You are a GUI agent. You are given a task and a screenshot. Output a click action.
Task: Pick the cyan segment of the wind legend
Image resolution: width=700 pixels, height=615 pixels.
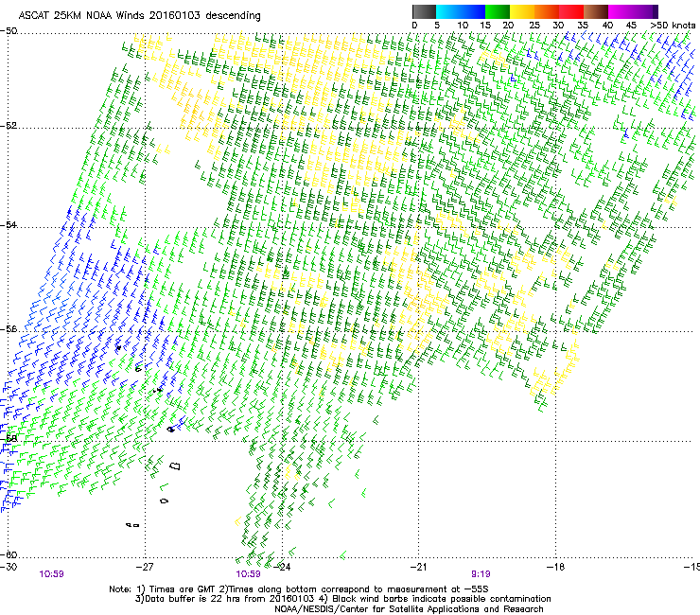[x=448, y=11]
